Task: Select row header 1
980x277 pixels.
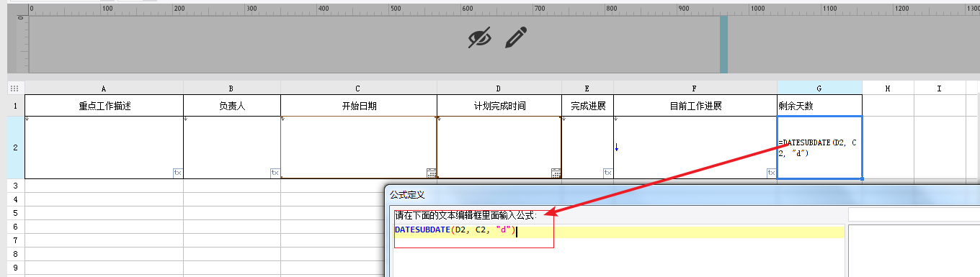Action: [x=16, y=106]
